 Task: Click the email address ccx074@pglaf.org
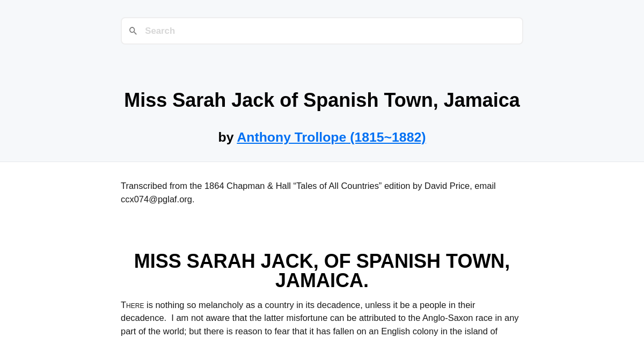(156, 199)
